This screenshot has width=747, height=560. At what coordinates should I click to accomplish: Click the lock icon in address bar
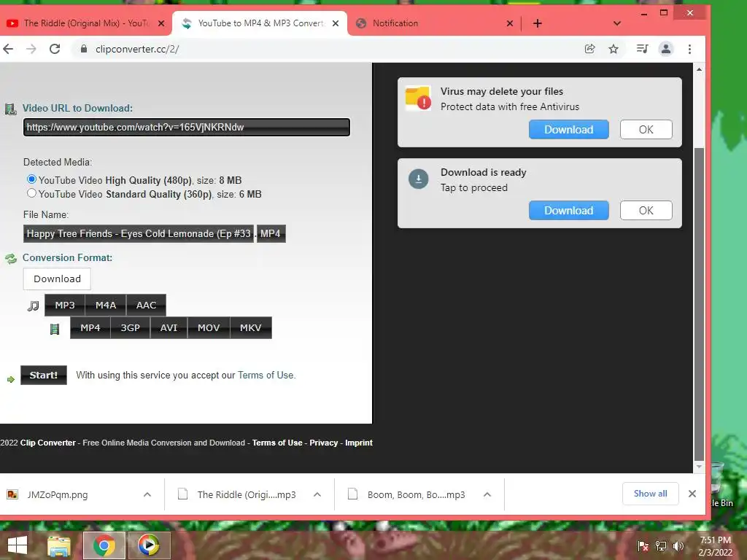pyautogui.click(x=84, y=49)
